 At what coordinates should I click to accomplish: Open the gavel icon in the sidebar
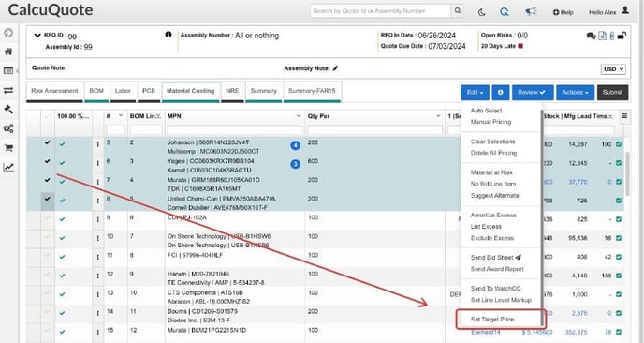tap(8, 110)
